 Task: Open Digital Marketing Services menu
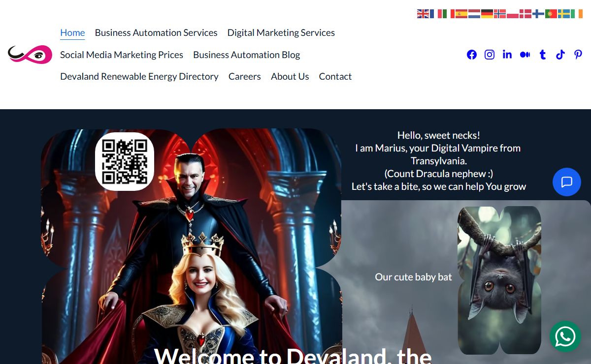point(281,33)
